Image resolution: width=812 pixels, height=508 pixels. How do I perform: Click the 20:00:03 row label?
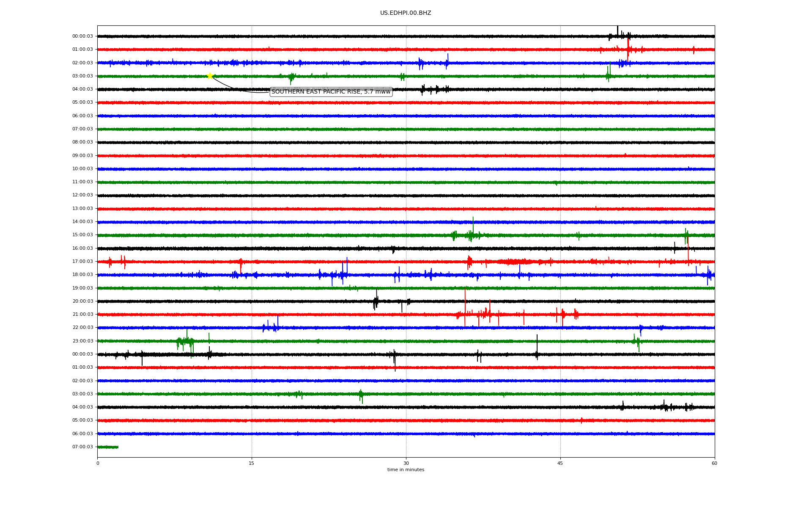coord(82,301)
